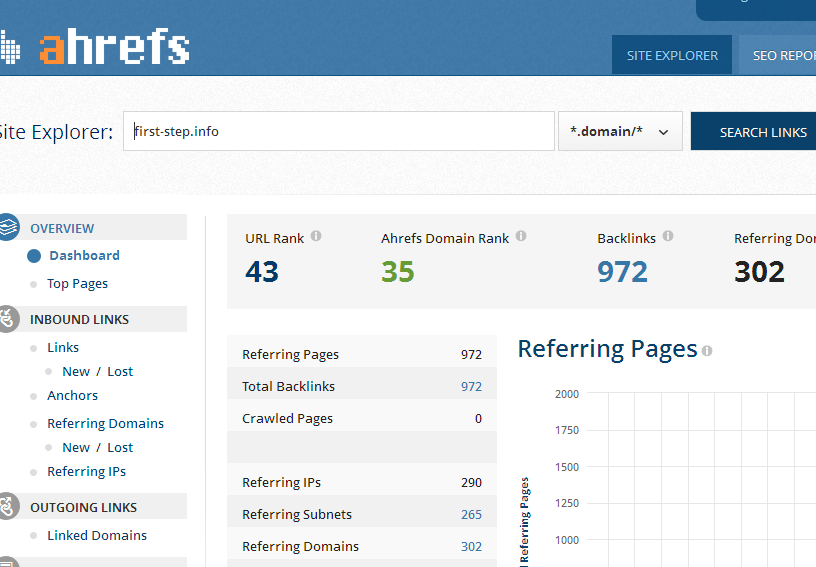Click the Referring Subnets value 265
816x567 pixels.
[471, 514]
